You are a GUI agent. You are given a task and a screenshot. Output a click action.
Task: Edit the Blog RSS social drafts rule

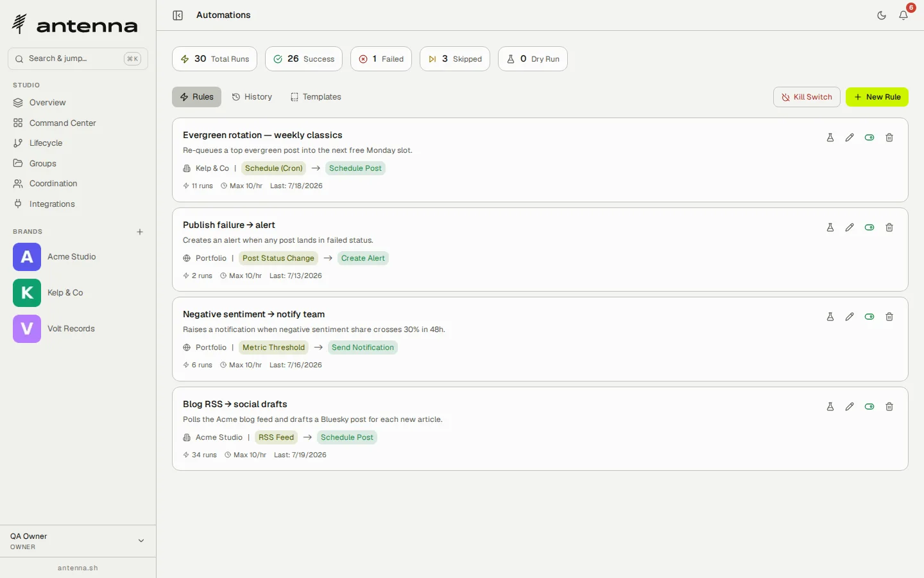[x=850, y=407]
